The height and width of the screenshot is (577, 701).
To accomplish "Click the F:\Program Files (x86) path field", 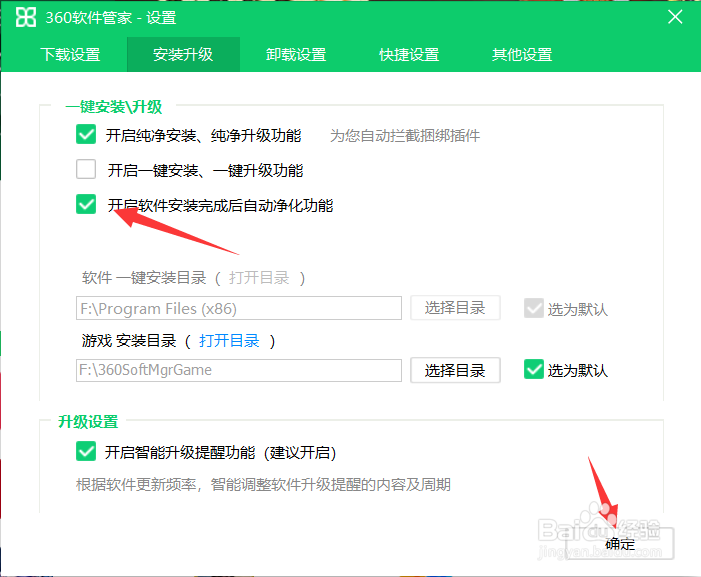I will [x=239, y=308].
